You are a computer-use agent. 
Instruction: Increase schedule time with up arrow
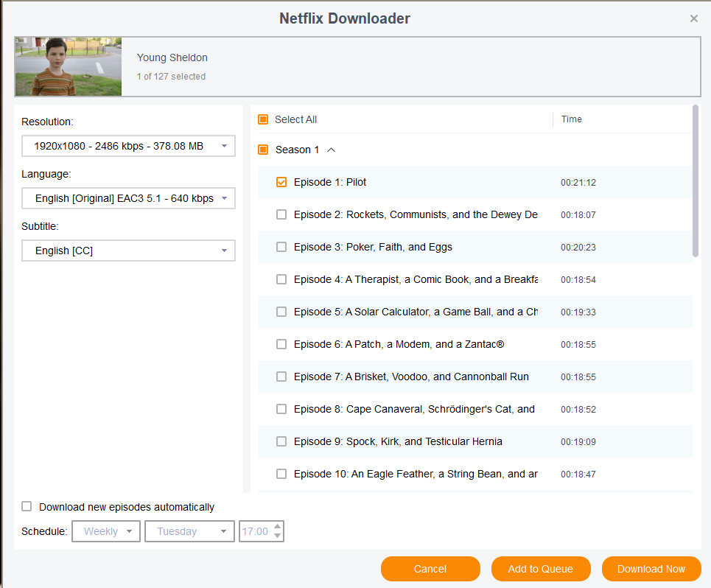[x=278, y=526]
